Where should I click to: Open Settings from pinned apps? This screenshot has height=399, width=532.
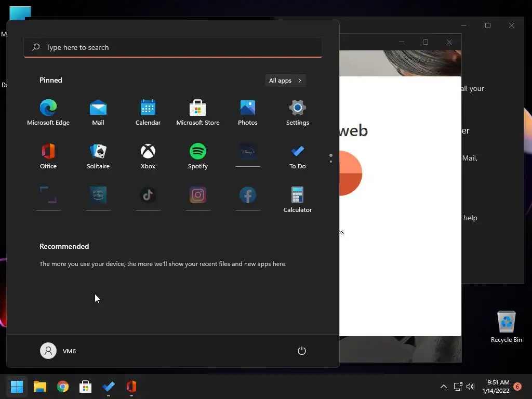pos(298,113)
